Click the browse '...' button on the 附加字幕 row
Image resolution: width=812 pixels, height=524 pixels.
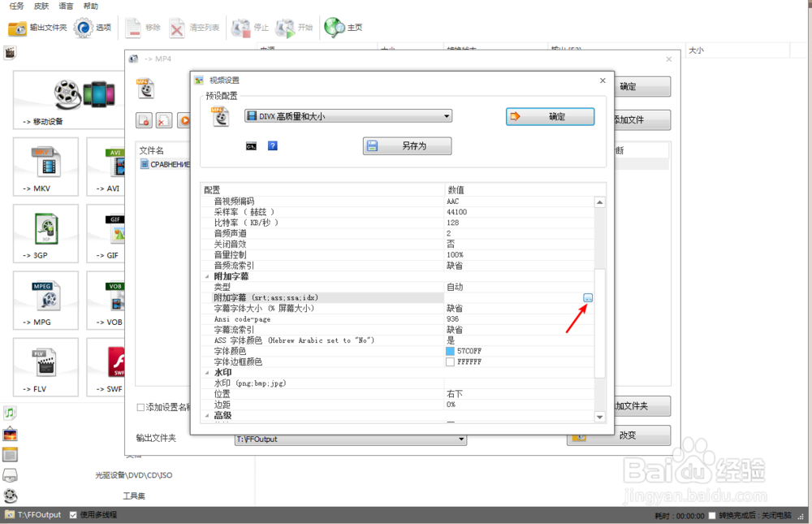(x=588, y=297)
